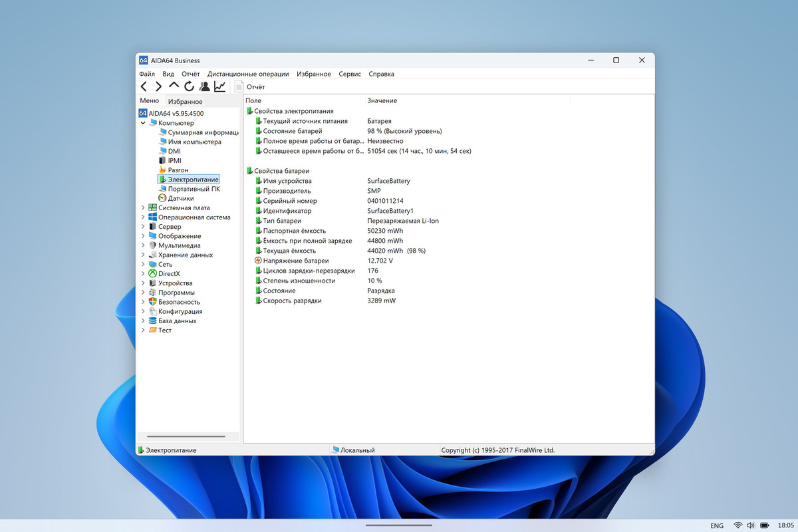Click the Безопасность shield icon
The width and height of the screenshot is (798, 532).
coord(153,302)
